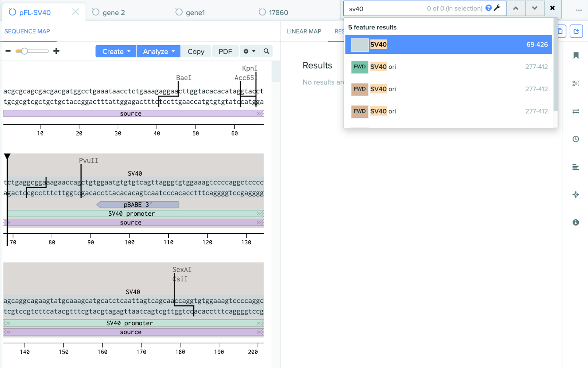Image resolution: width=588 pixels, height=368 pixels.
Task: Switch to the Linear Map tab
Action: [304, 31]
